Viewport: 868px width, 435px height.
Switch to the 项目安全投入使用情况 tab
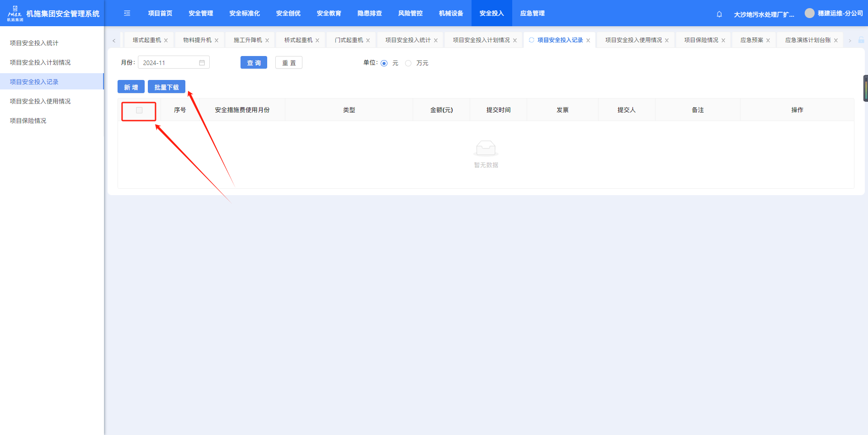tap(633, 40)
